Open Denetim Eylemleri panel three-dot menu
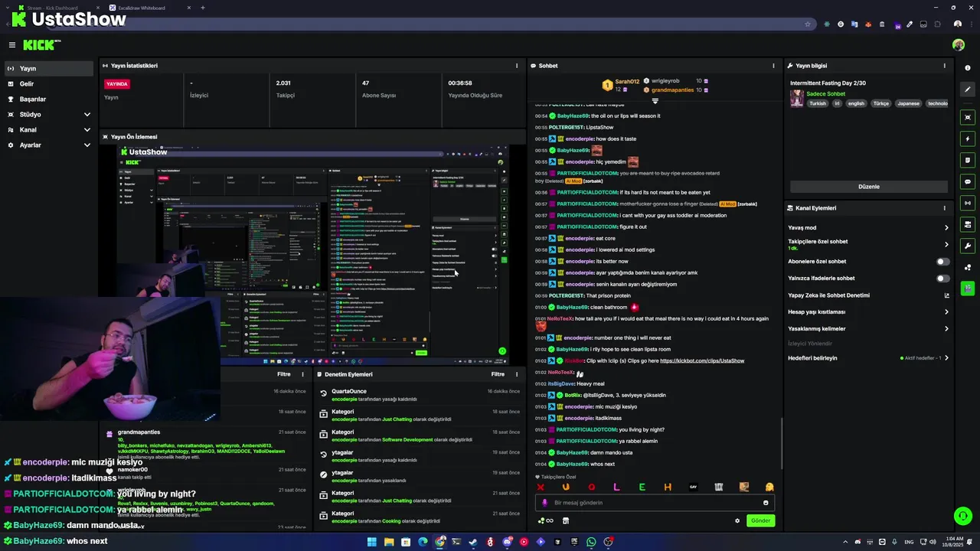980x551 pixels. 516,374
